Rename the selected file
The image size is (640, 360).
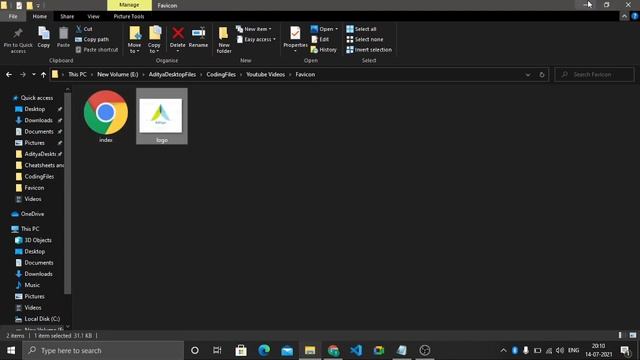(198, 38)
